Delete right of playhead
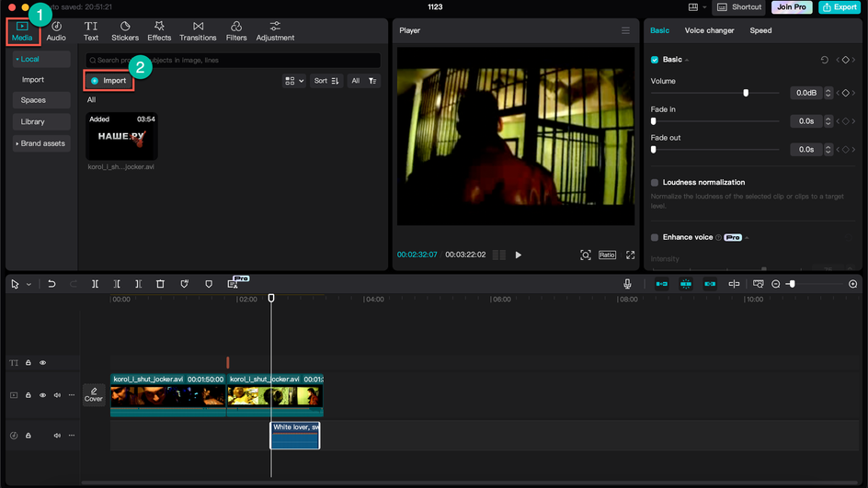868x488 pixels. pyautogui.click(x=139, y=284)
